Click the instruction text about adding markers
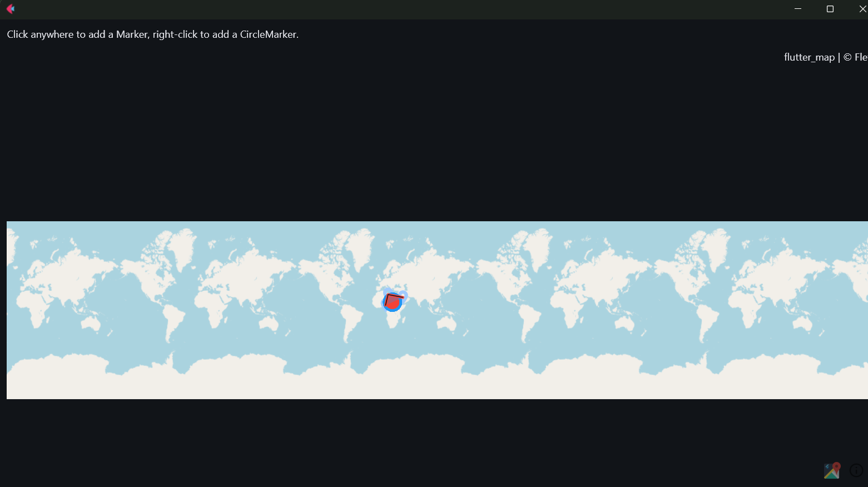 click(152, 34)
